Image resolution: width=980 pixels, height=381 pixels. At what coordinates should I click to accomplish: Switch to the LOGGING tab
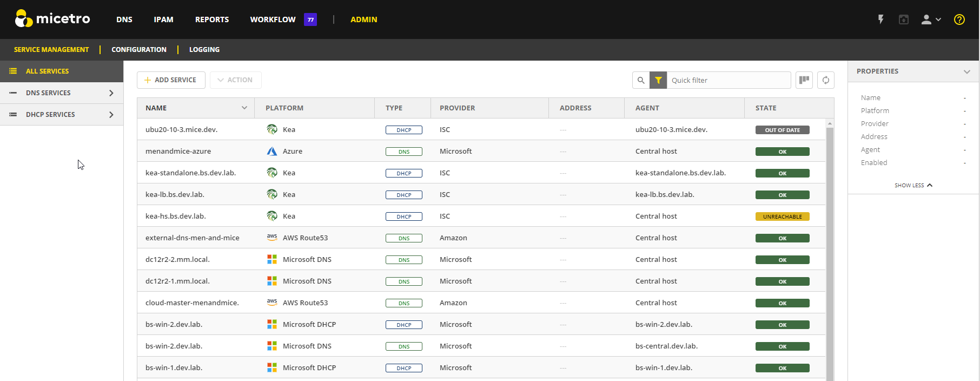point(204,49)
